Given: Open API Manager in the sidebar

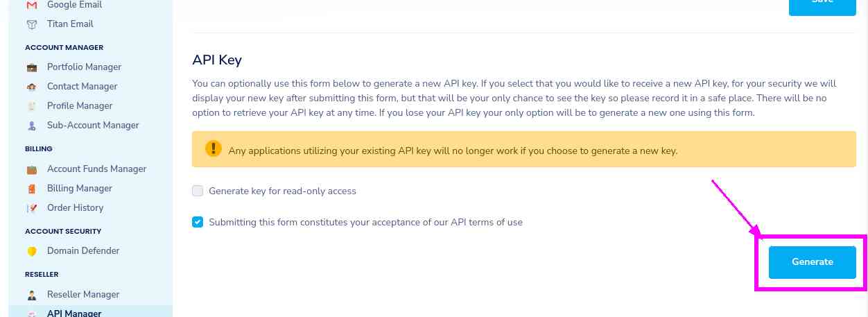Looking at the screenshot, I should [74, 313].
